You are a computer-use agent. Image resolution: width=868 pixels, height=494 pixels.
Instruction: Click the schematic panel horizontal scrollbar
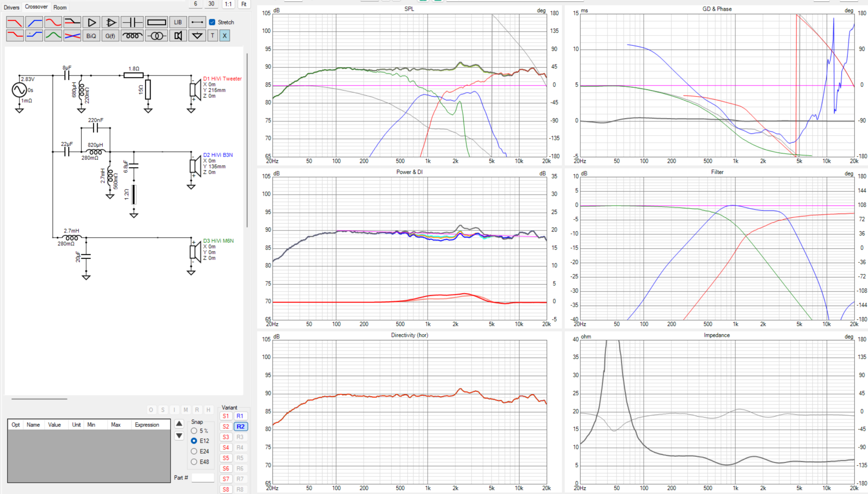[39, 399]
